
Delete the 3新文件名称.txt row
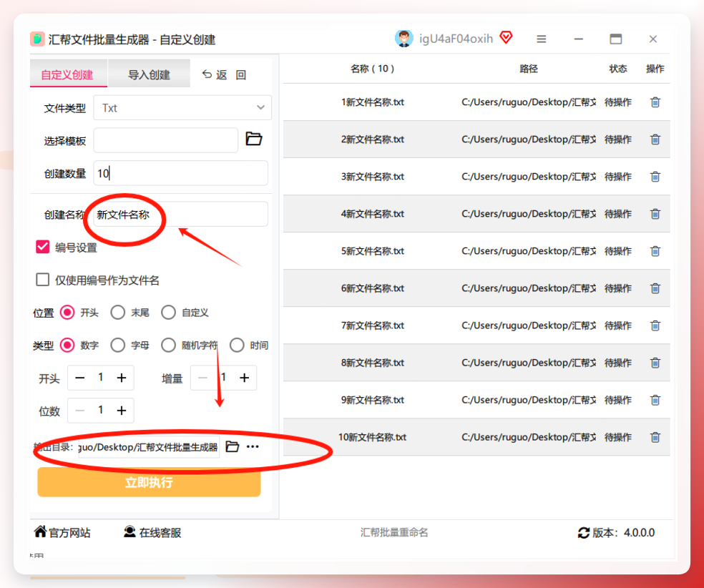pos(655,177)
